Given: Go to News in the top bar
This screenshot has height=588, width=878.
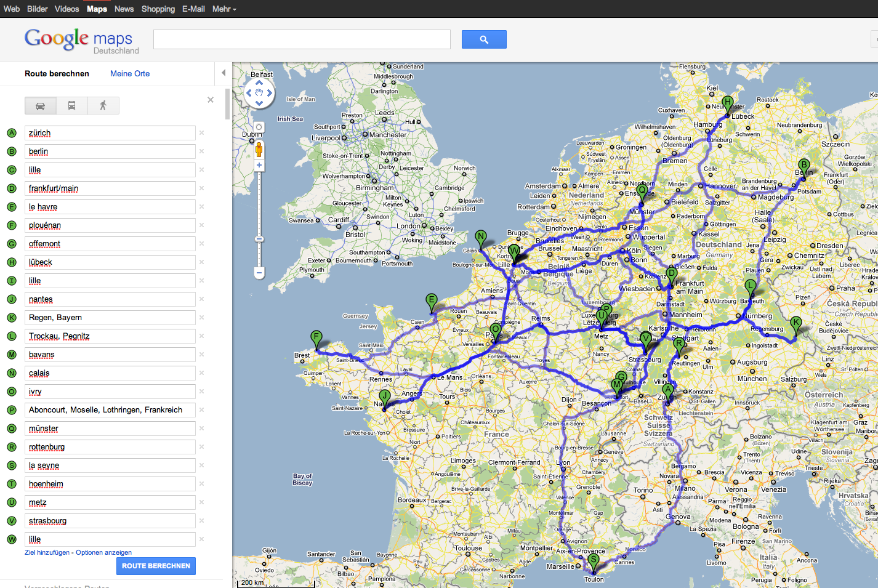Looking at the screenshot, I should (x=124, y=9).
